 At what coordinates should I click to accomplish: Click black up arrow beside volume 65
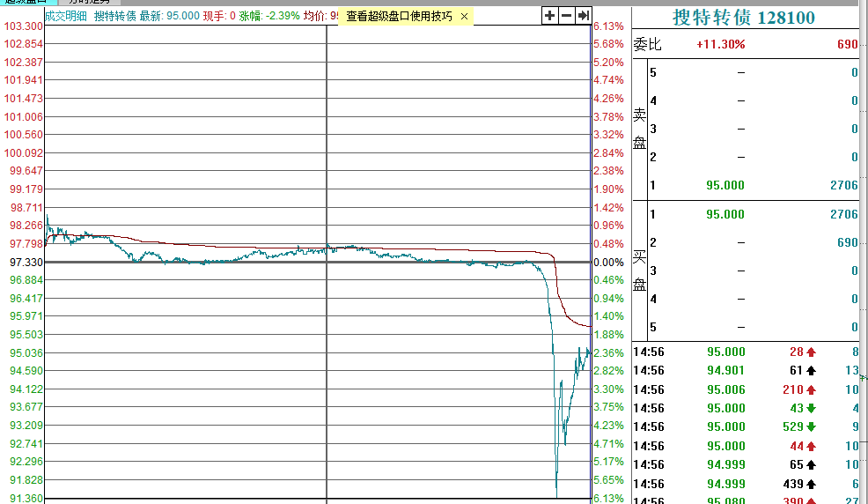811,464
